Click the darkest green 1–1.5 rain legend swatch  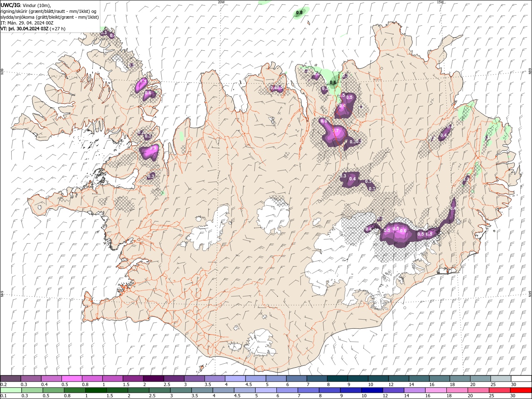[x=96, y=390]
